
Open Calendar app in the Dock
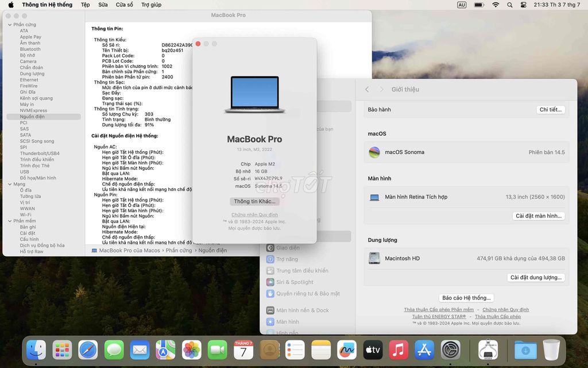point(243,350)
